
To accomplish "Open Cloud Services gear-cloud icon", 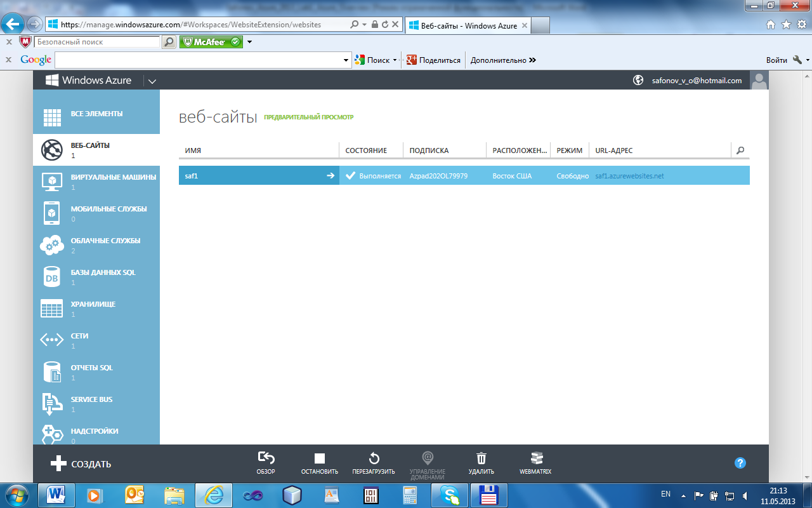I will tap(52, 245).
